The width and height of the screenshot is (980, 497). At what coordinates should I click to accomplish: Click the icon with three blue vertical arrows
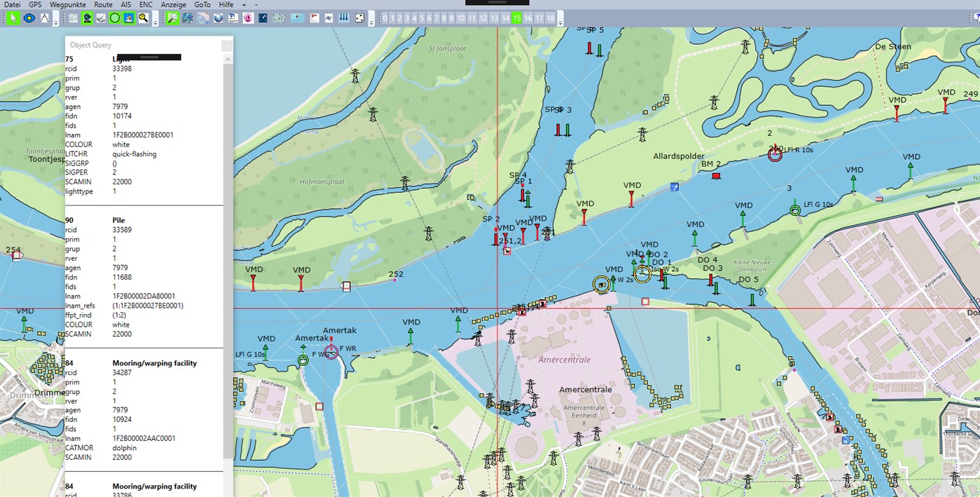(x=343, y=18)
